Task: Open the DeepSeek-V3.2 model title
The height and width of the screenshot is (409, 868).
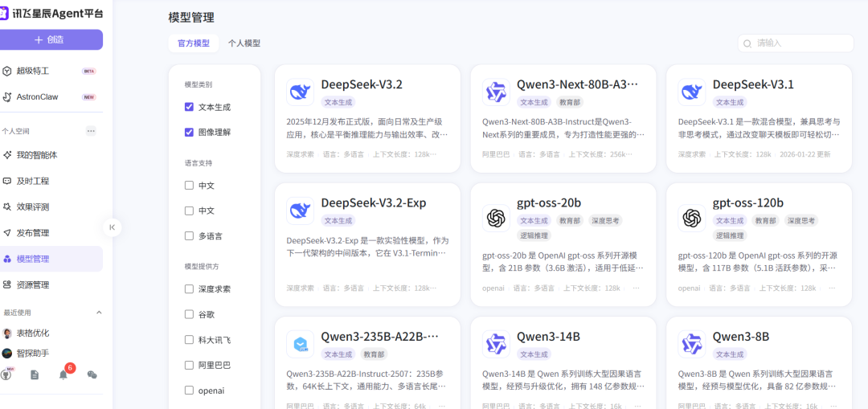Action: (362, 84)
